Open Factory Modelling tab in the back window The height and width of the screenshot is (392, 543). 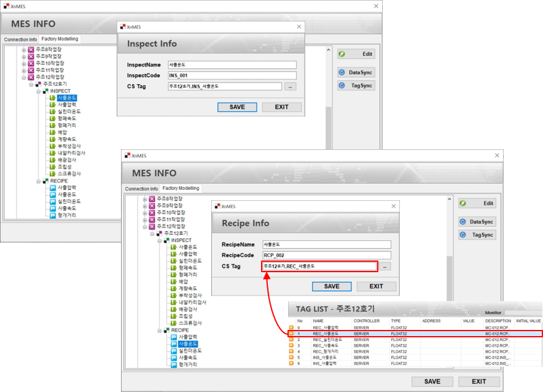tap(60, 39)
